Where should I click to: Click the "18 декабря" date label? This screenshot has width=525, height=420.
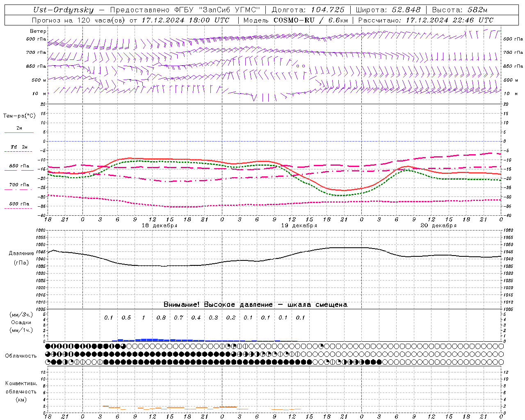click(160, 226)
